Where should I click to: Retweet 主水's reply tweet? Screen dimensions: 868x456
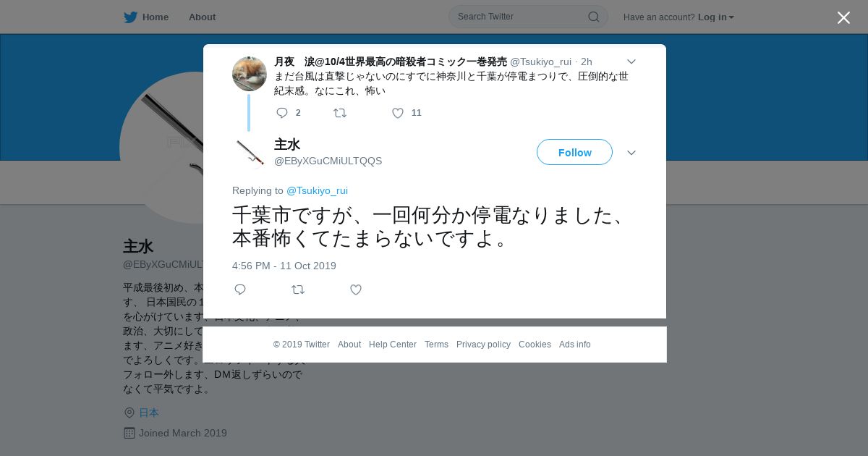point(297,290)
